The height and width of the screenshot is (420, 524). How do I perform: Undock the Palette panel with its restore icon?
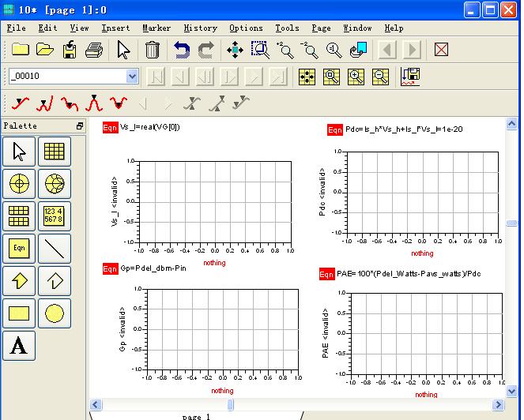coord(80,126)
